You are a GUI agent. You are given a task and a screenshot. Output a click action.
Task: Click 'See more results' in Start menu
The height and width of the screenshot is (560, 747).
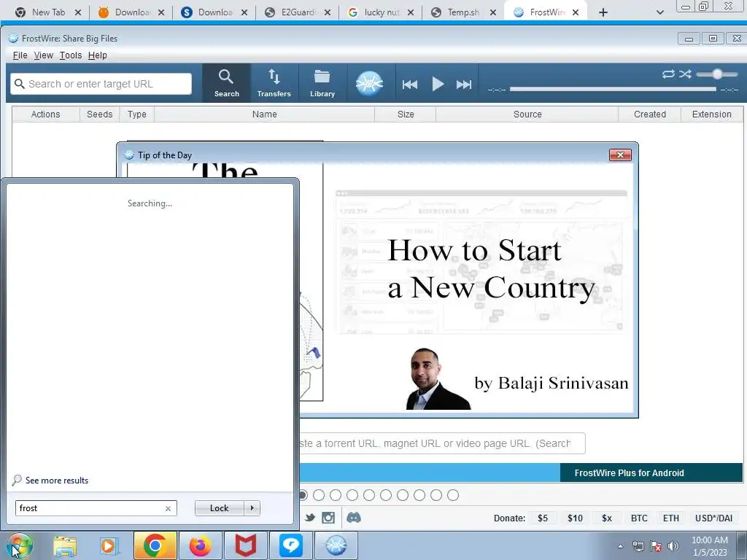coord(57,481)
